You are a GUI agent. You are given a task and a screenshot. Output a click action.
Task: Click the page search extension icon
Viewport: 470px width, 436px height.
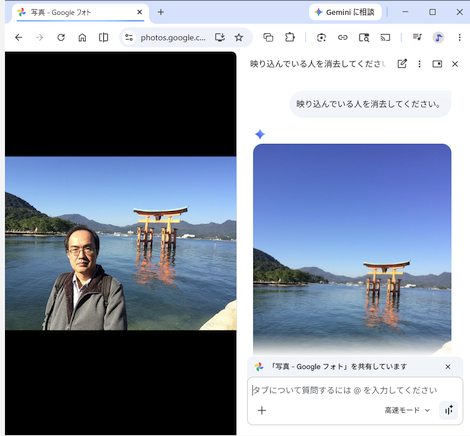[364, 38]
